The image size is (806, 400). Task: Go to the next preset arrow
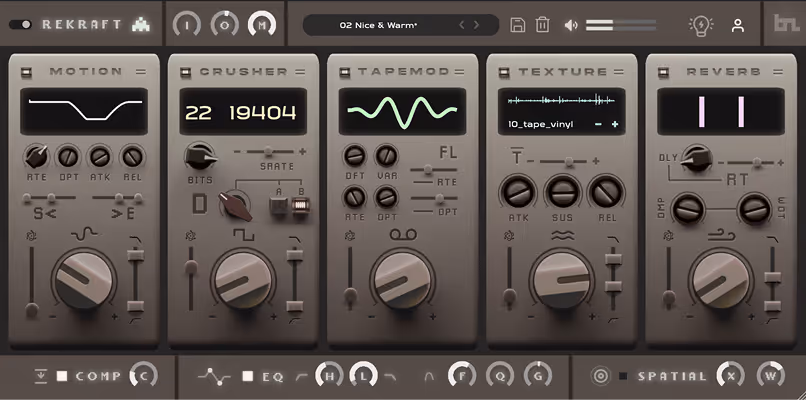click(477, 25)
